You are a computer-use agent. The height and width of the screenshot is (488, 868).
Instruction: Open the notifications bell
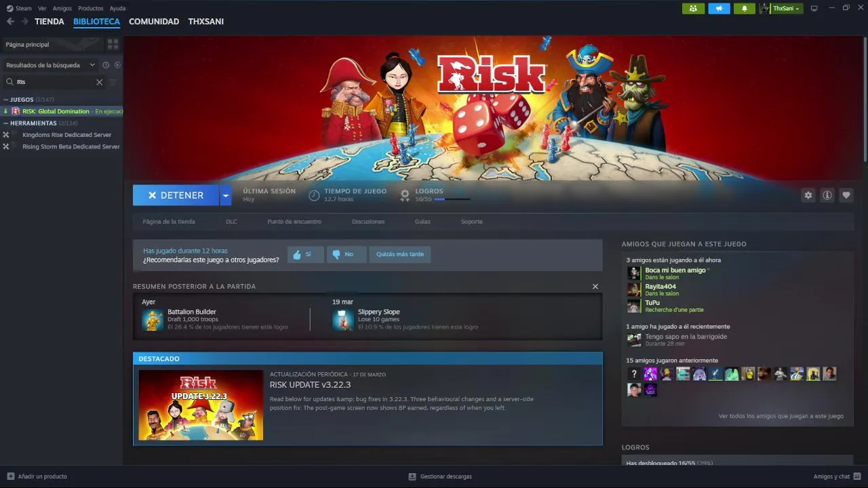745,8
